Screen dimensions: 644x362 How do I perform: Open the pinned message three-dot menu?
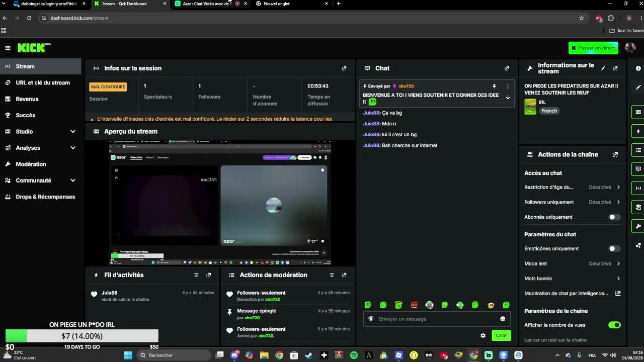coord(508,86)
